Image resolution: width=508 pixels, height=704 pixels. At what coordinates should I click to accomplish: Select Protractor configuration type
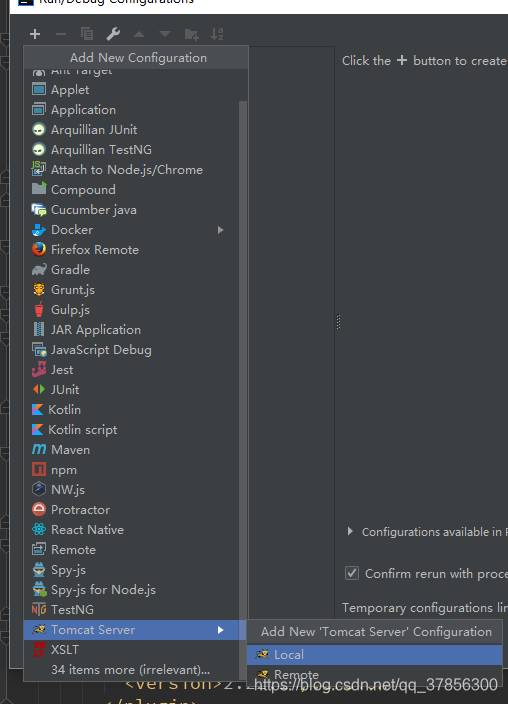click(x=135, y=510)
